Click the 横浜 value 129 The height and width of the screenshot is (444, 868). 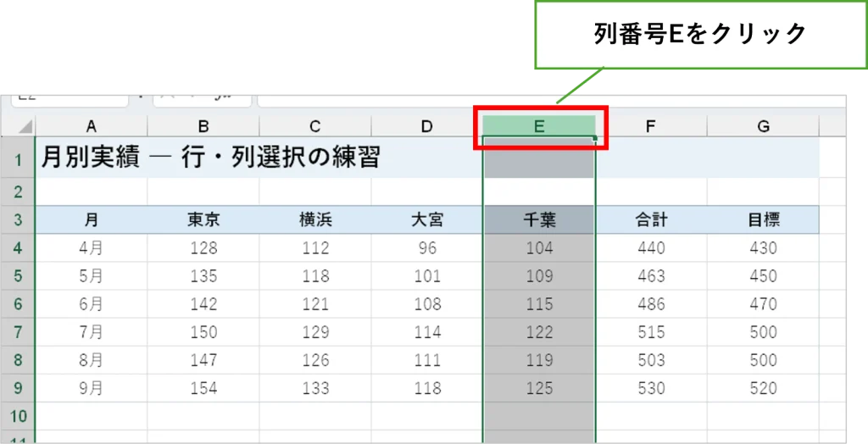(315, 331)
